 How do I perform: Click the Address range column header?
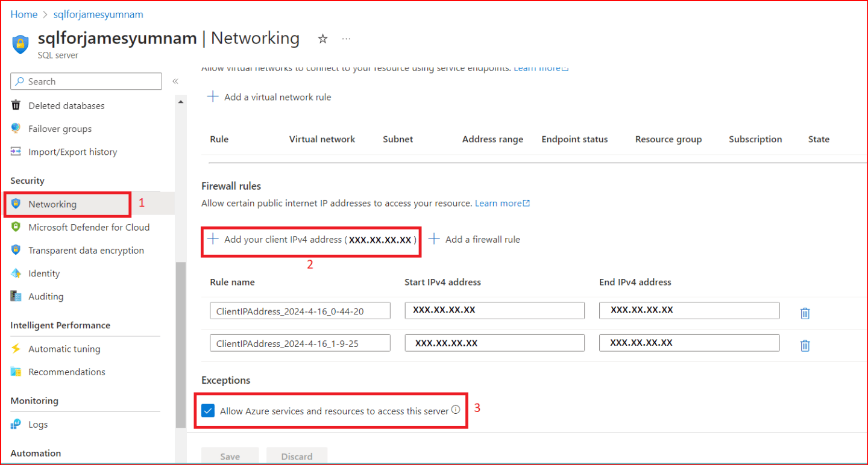[492, 139]
